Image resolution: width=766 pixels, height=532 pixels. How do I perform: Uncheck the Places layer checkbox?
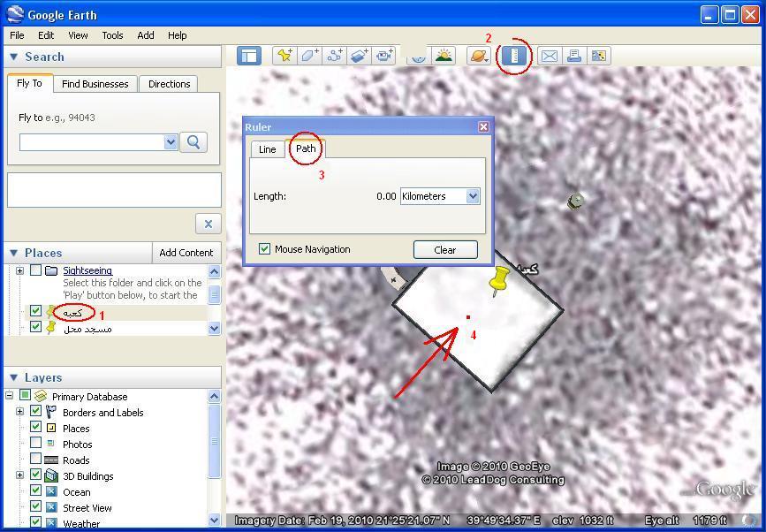[x=35, y=427]
